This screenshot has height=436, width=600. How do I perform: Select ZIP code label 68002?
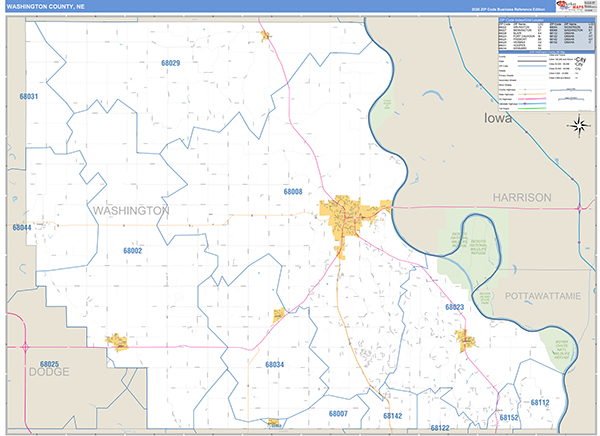pyautogui.click(x=132, y=251)
